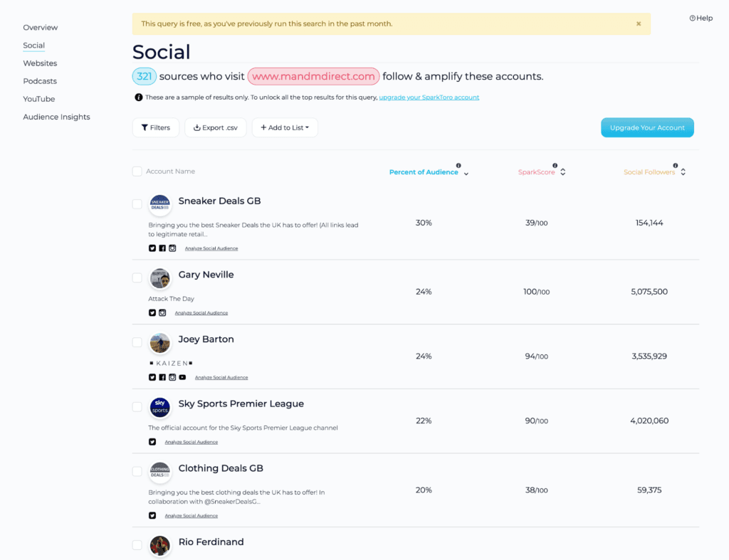729x560 pixels.
Task: Check the Clothing Deals GB row checkbox
Action: 137,471
